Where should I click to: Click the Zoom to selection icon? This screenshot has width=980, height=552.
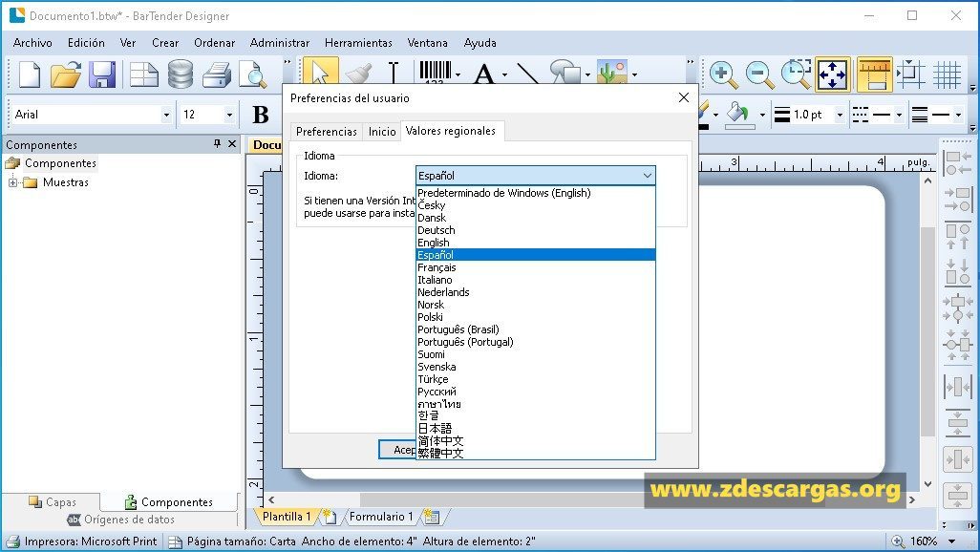click(x=797, y=74)
